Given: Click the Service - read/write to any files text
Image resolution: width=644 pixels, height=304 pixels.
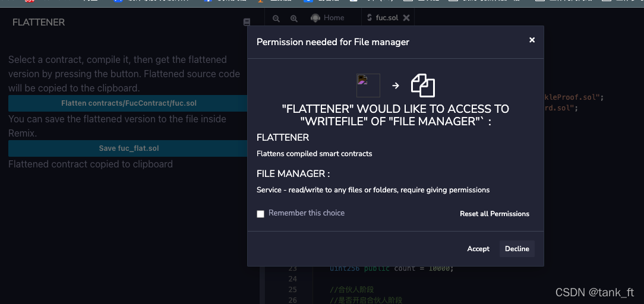Looking at the screenshot, I should tap(373, 190).
